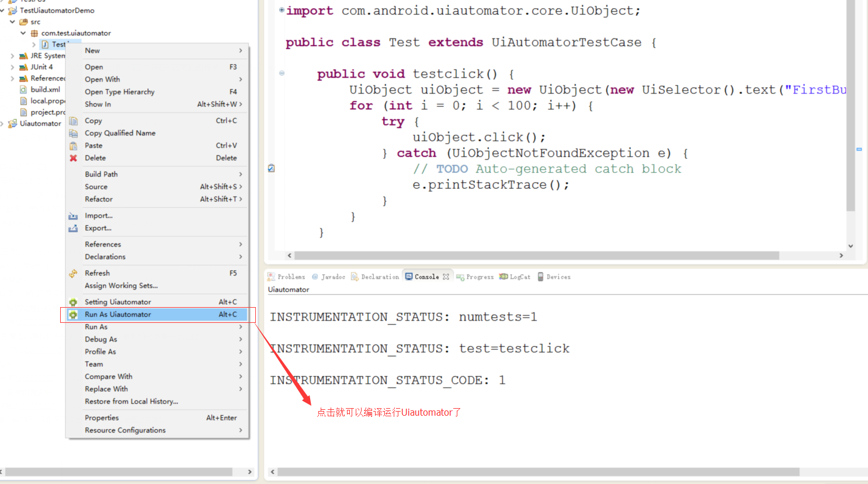This screenshot has width=868, height=484.
Task: Click the Copy icon in context menu
Action: pyautogui.click(x=73, y=121)
